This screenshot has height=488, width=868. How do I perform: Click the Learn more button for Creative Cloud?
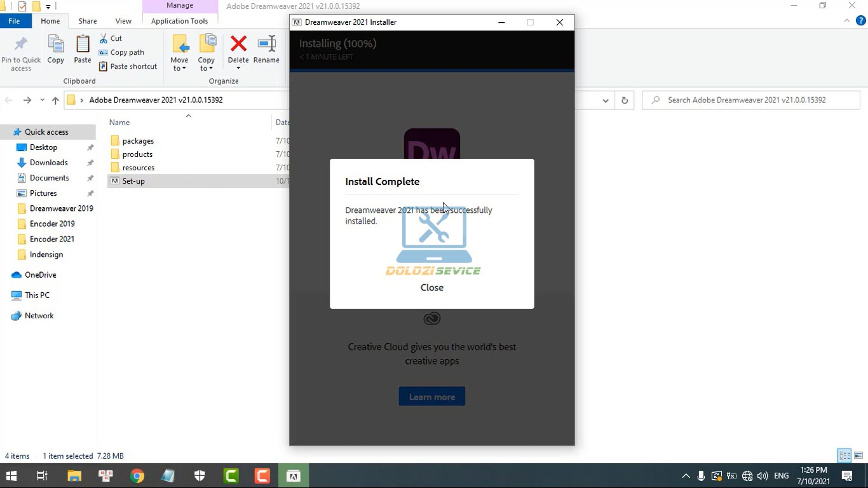point(431,396)
